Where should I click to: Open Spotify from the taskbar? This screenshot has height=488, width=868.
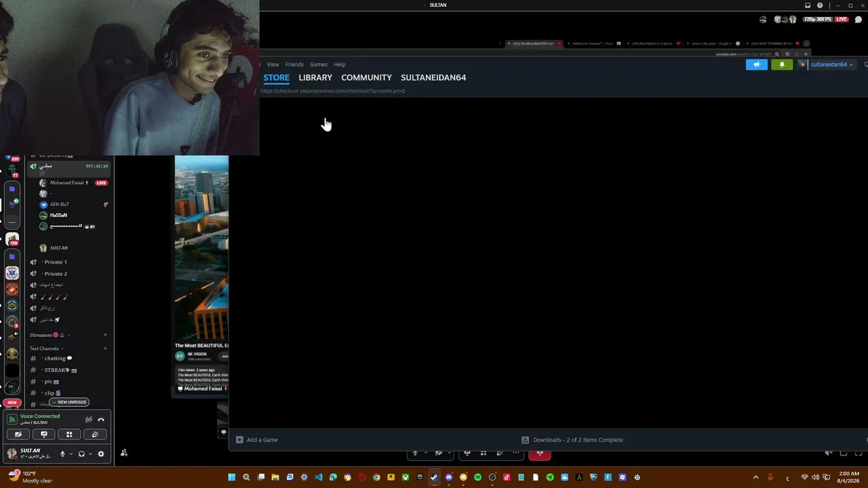click(x=478, y=477)
